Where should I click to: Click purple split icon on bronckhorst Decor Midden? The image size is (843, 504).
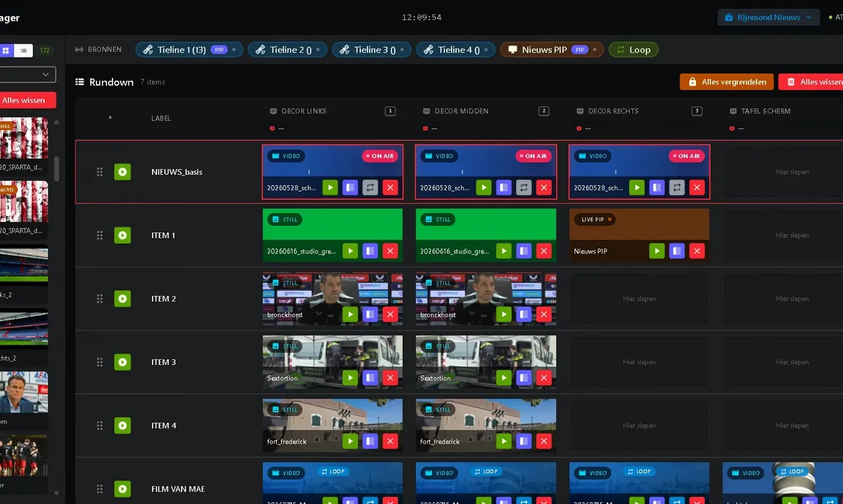click(x=524, y=315)
